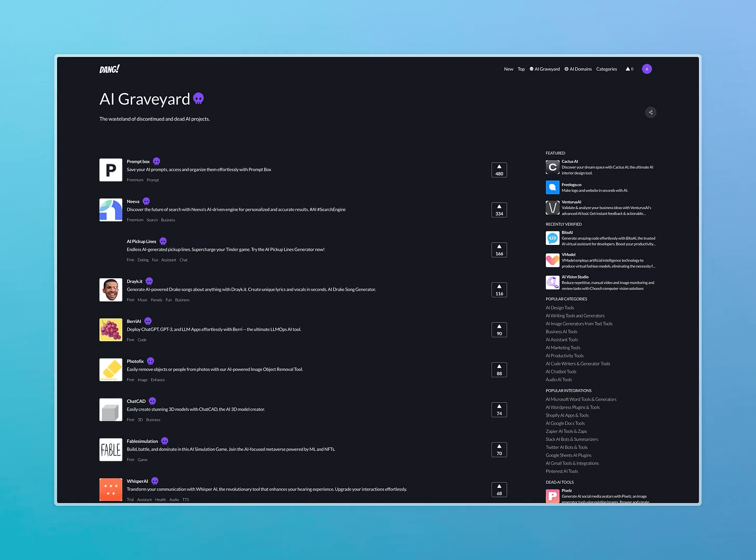Open Categories in the navigation
756x560 pixels.
tap(606, 69)
